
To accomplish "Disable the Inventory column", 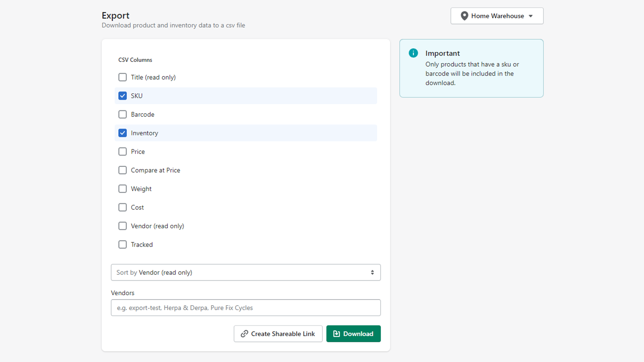I will (122, 133).
